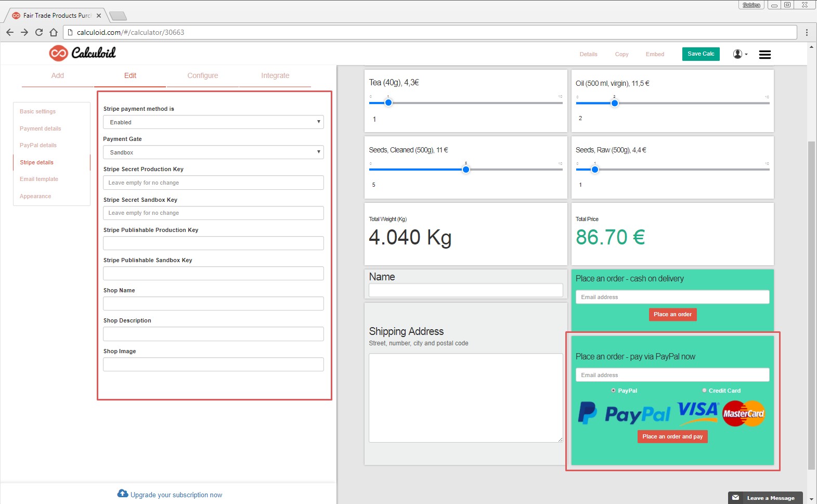817x504 pixels.
Task: Open Email template section
Action: 39,179
